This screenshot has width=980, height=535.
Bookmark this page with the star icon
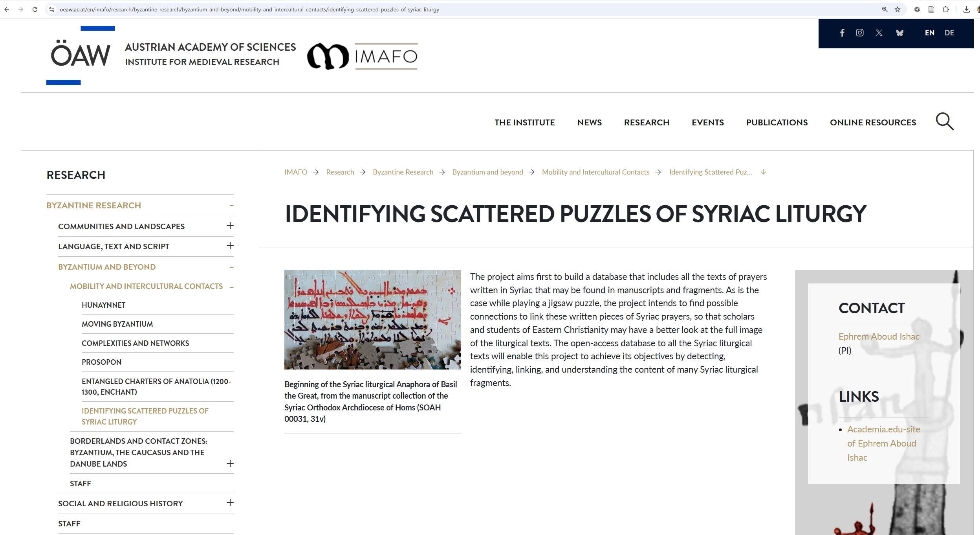pyautogui.click(x=897, y=9)
